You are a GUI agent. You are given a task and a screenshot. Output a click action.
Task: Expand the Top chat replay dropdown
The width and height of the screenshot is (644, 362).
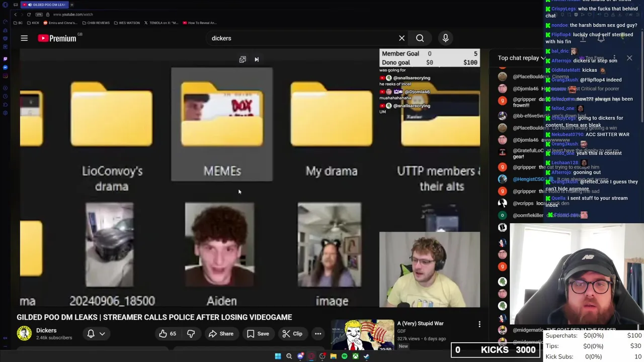(521, 58)
